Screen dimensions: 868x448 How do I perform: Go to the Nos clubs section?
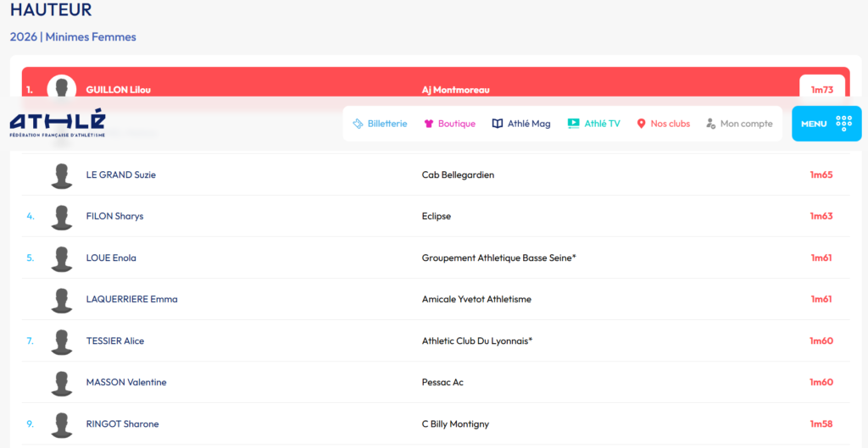pyautogui.click(x=670, y=124)
